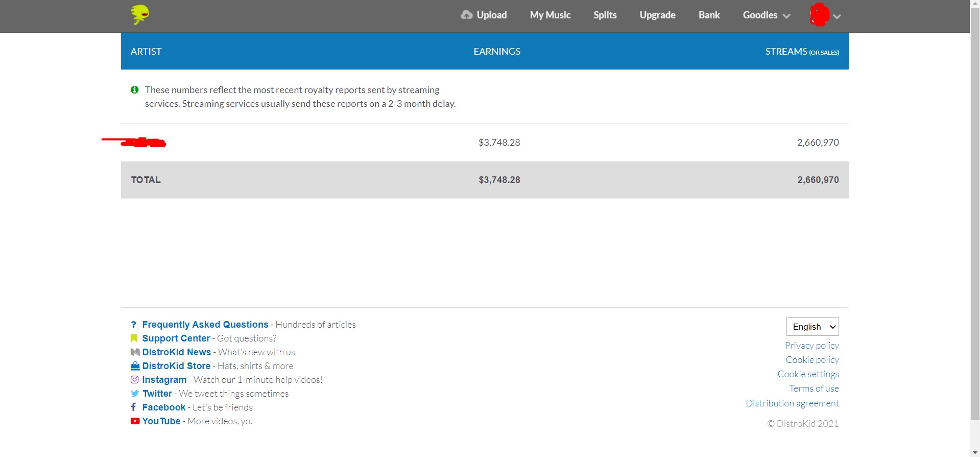Click the royalty reports notice text
This screenshot has width=980, height=457.
coord(300,97)
